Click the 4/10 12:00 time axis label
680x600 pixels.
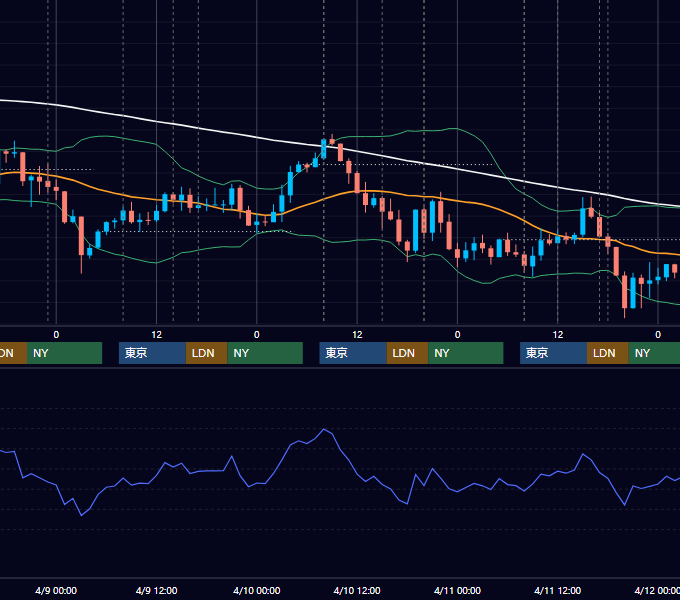pos(357,590)
